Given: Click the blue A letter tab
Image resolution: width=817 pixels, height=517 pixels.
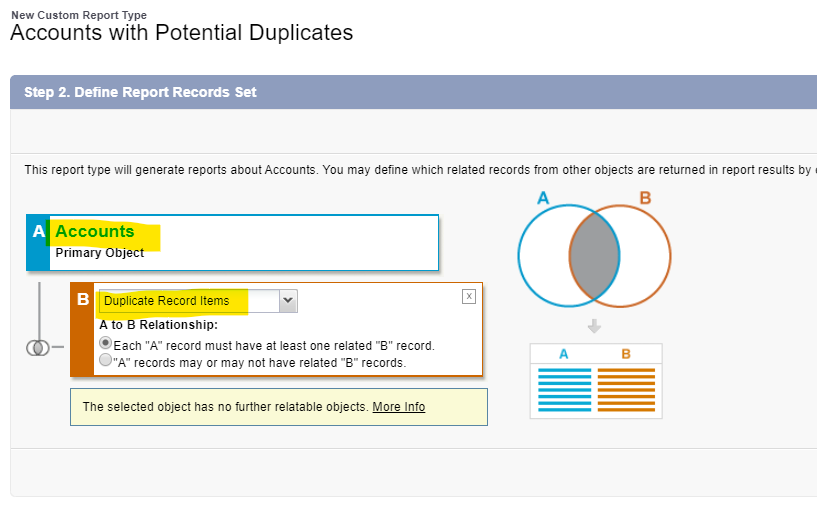Looking at the screenshot, I should 38,242.
